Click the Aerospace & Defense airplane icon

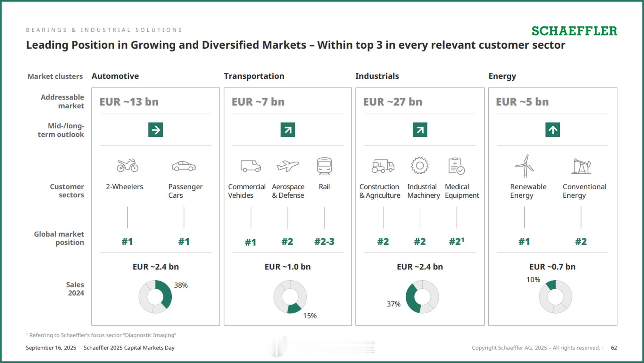(x=288, y=166)
